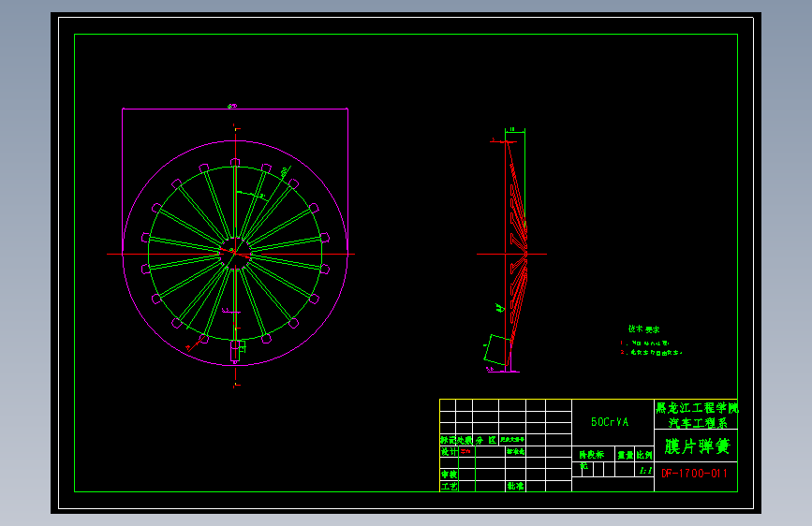Click the 分区 header cell
This screenshot has height=526, width=812.
click(486, 440)
